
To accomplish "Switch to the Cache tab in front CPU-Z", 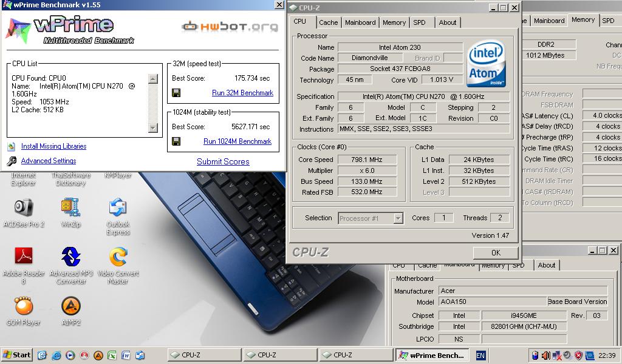I will click(x=329, y=22).
